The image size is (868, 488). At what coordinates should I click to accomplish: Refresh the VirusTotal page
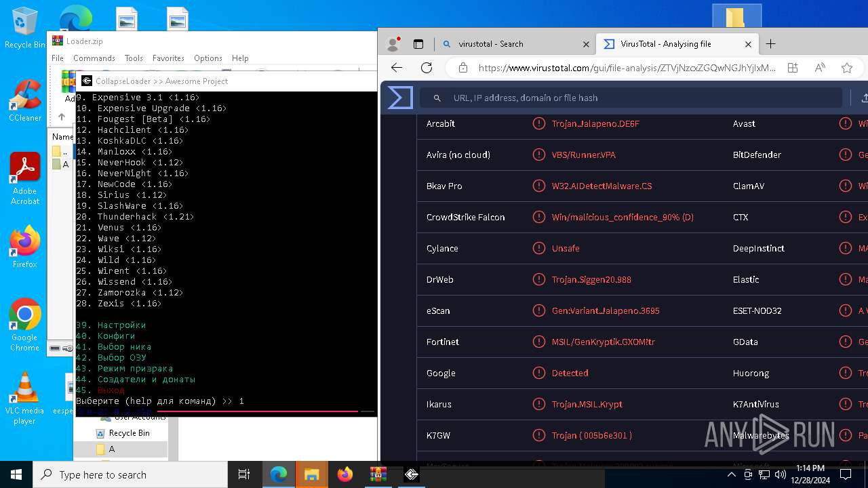(427, 68)
